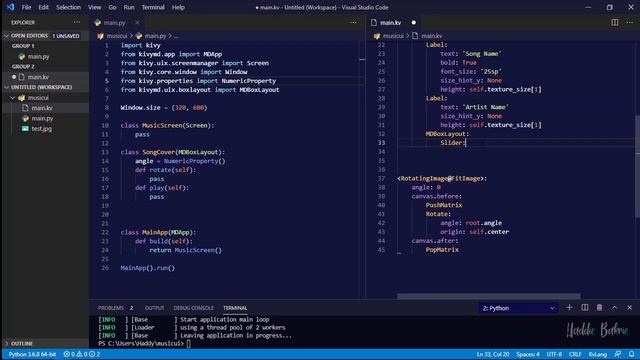
Task: Open the Selection menu
Action: [x=68, y=7]
